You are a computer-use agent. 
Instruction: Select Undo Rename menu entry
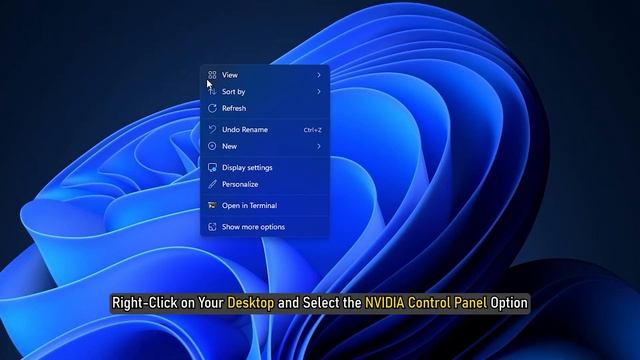pos(264,130)
